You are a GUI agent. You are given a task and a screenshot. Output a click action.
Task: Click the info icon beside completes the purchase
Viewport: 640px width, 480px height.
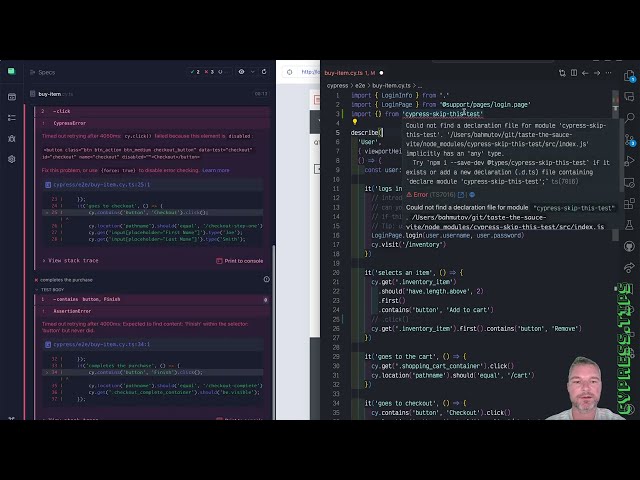(267, 279)
